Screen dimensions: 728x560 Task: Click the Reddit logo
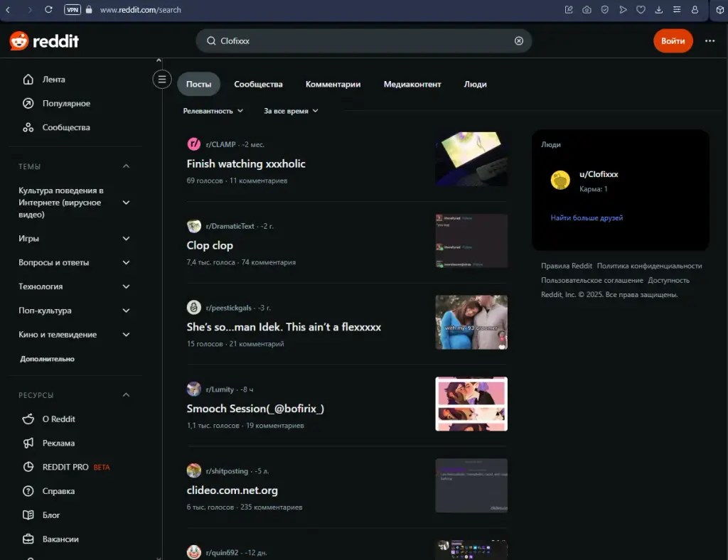44,41
